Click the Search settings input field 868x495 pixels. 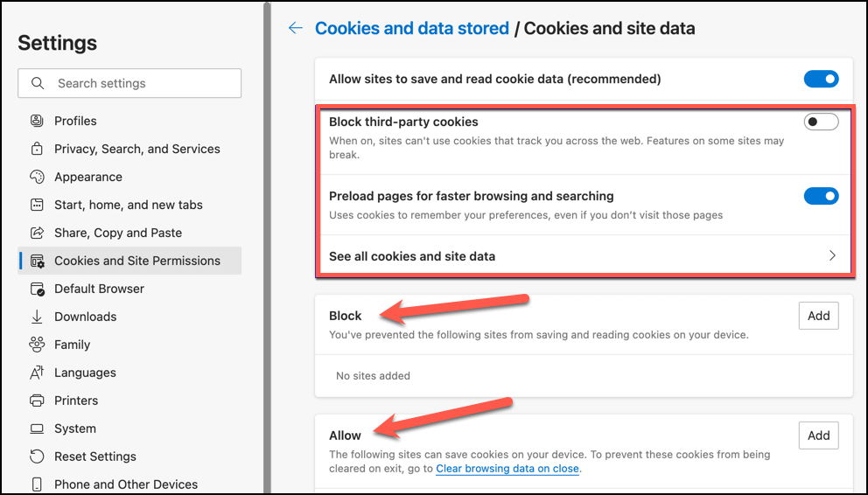[x=129, y=83]
